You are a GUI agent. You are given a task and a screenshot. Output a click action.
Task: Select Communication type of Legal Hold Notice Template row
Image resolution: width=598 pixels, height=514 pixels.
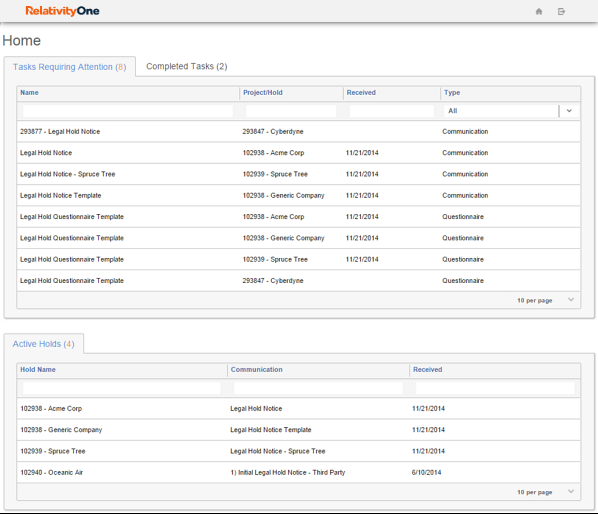click(465, 196)
